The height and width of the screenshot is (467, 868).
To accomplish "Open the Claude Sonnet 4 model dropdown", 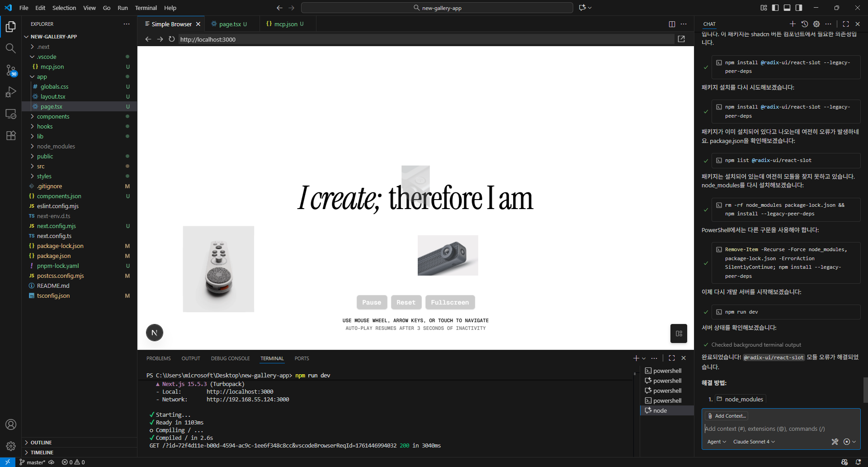I will point(754,442).
